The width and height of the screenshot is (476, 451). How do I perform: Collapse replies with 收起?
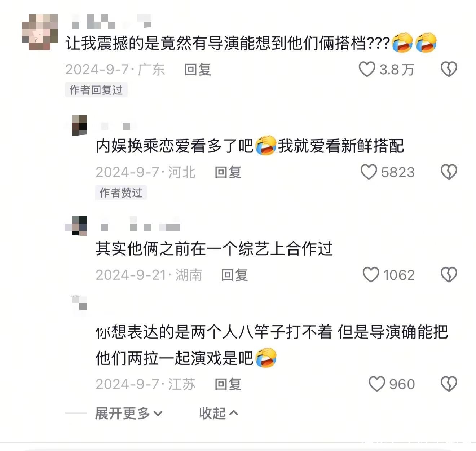[x=219, y=413]
